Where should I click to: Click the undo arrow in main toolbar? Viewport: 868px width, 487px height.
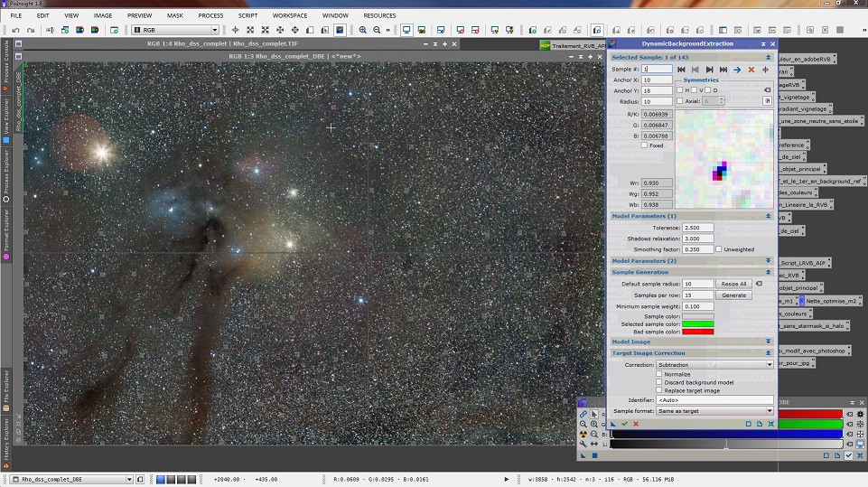click(x=15, y=30)
